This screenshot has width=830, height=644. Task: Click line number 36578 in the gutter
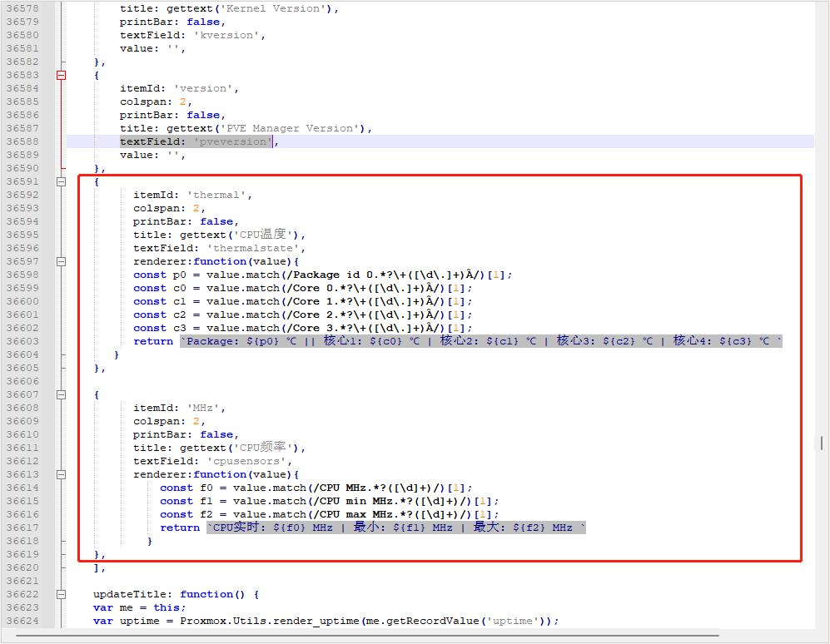22,8
